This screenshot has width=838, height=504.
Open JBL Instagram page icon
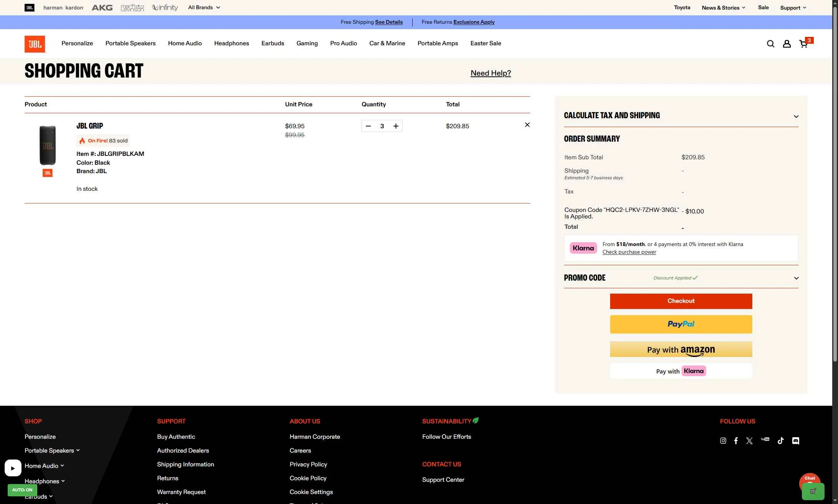point(723,441)
